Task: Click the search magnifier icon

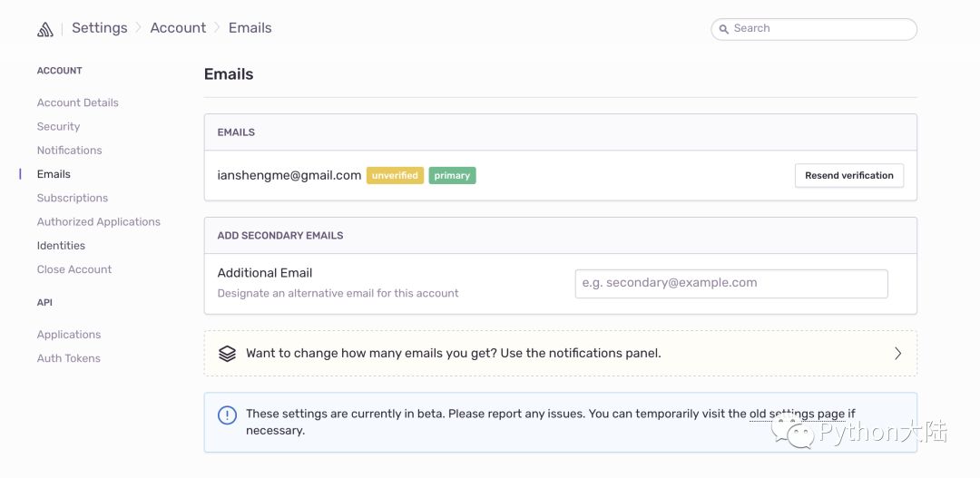Action: point(724,29)
